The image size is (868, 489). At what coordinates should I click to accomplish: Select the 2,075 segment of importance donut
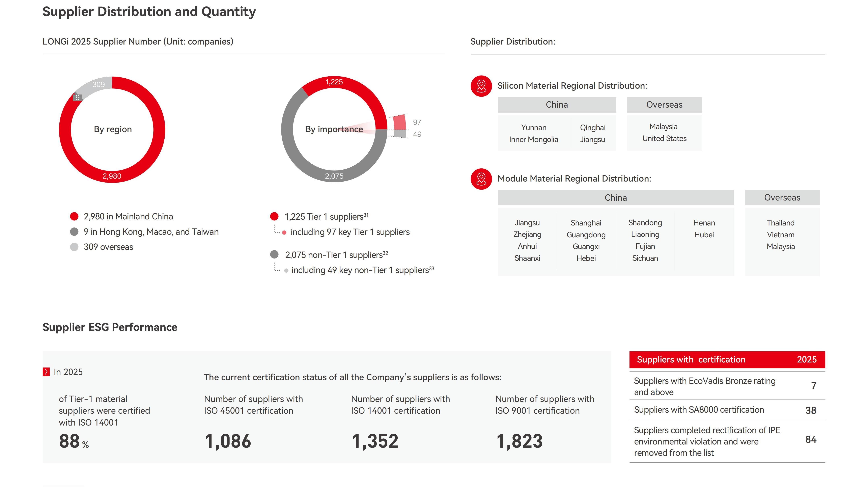334,176
